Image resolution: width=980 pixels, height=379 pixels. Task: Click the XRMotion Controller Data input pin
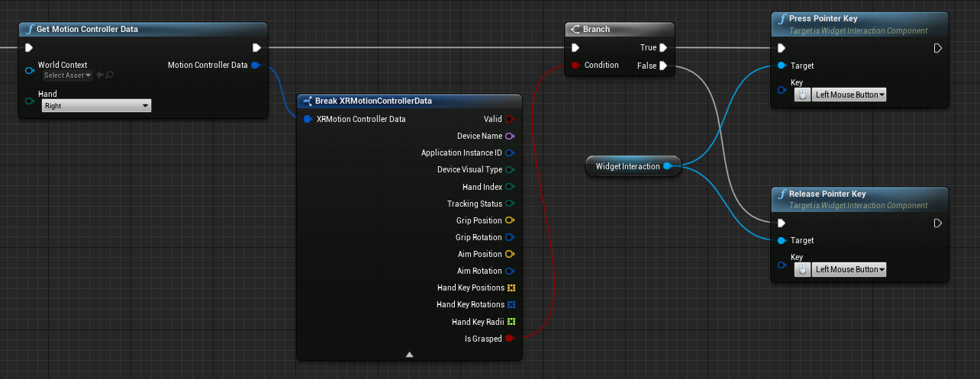[308, 119]
